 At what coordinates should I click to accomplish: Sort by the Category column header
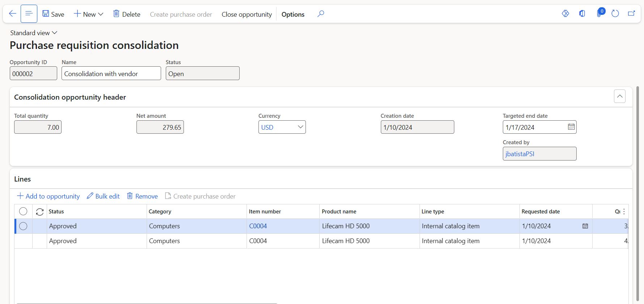coord(160,212)
